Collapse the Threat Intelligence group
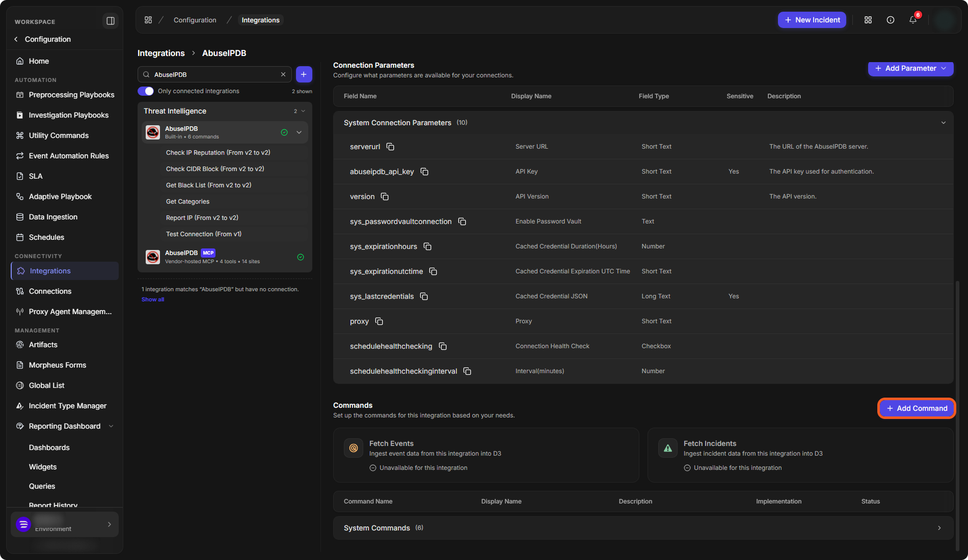The height and width of the screenshot is (560, 968). 303,111
